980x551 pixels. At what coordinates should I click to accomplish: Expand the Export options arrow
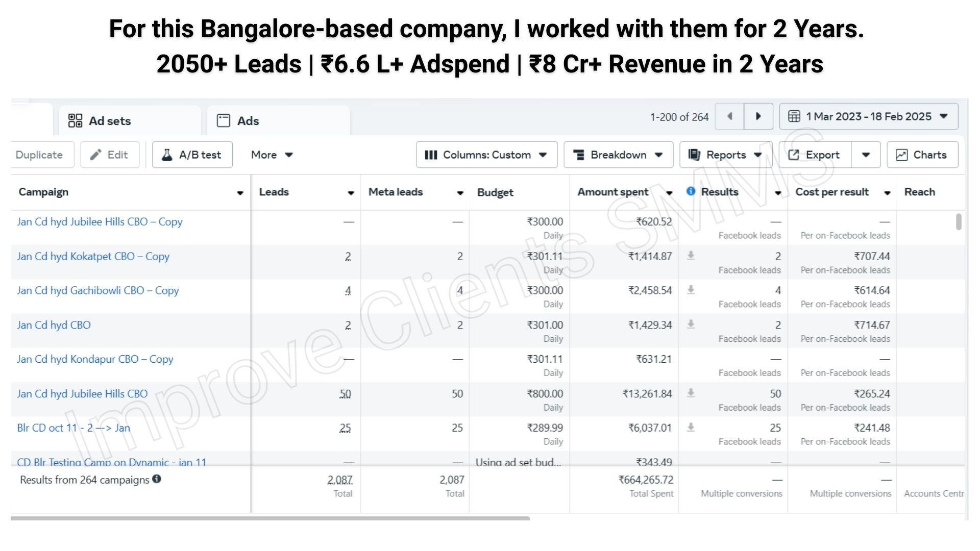point(866,155)
